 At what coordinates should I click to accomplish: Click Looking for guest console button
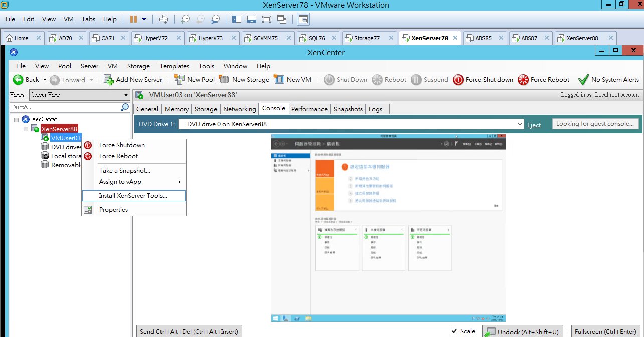click(x=595, y=124)
